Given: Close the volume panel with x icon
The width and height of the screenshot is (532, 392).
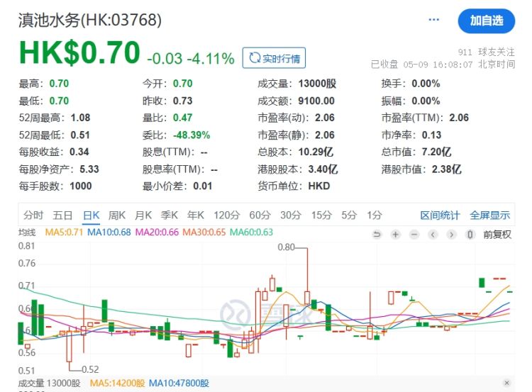Looking at the screenshot, I should (x=507, y=383).
